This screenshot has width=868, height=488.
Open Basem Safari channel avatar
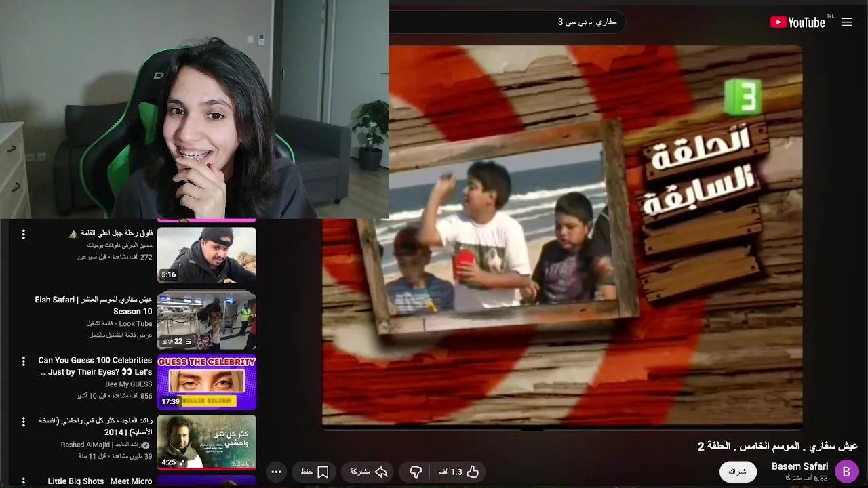click(x=846, y=472)
